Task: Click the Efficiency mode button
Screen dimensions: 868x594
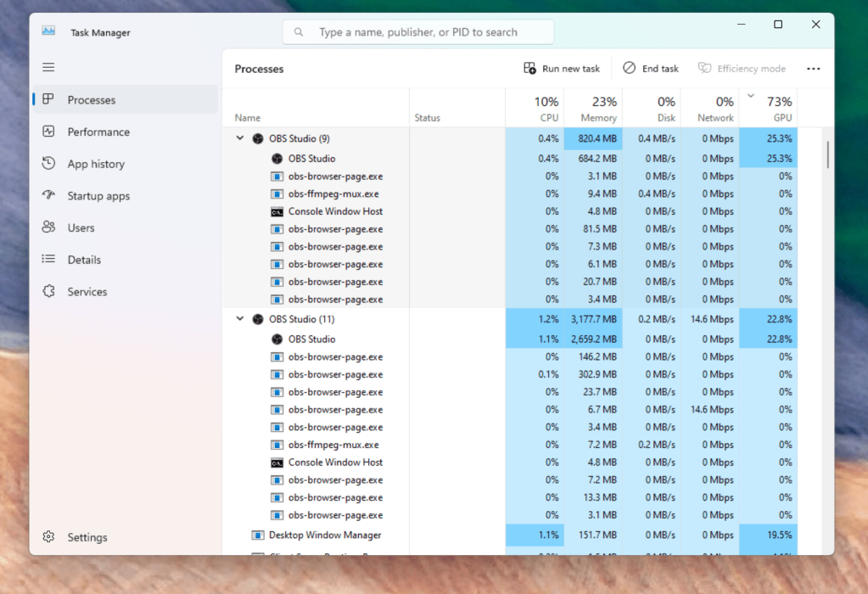Action: [742, 68]
